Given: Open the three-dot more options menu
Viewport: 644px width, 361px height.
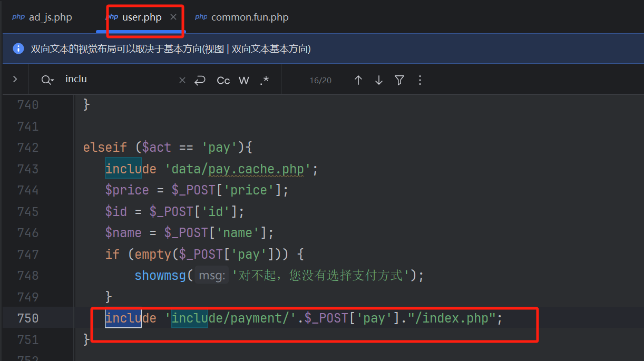Looking at the screenshot, I should pos(420,80).
